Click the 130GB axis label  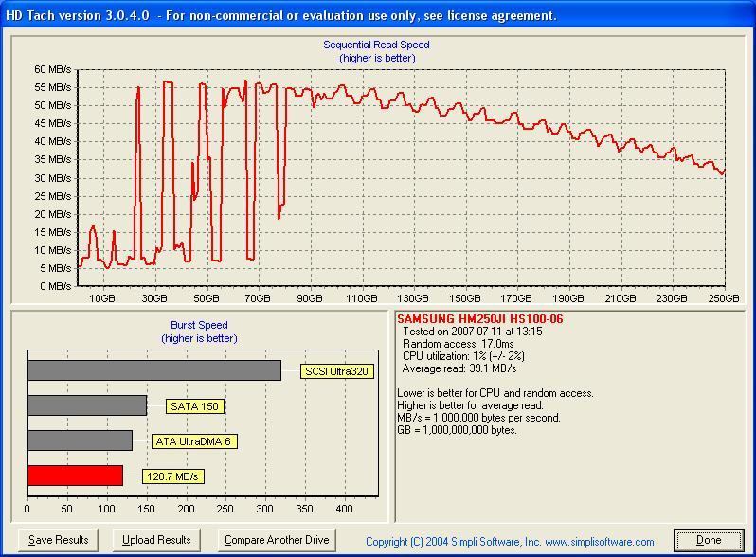[413, 298]
